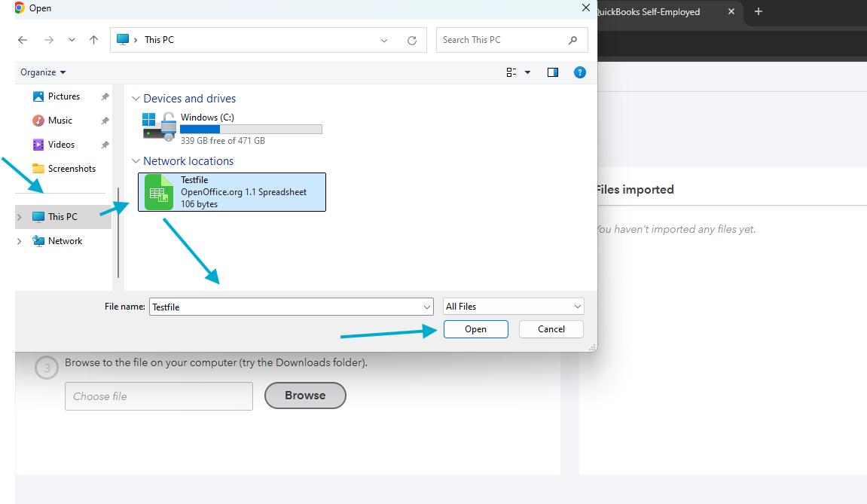This screenshot has height=504, width=867.
Task: Collapse the Devices and drives group
Action: coord(136,99)
